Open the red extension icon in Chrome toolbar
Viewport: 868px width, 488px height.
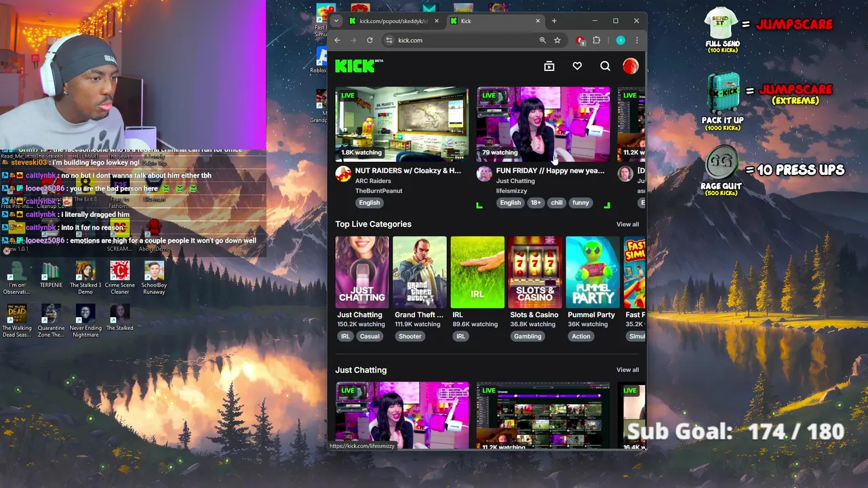coord(580,40)
